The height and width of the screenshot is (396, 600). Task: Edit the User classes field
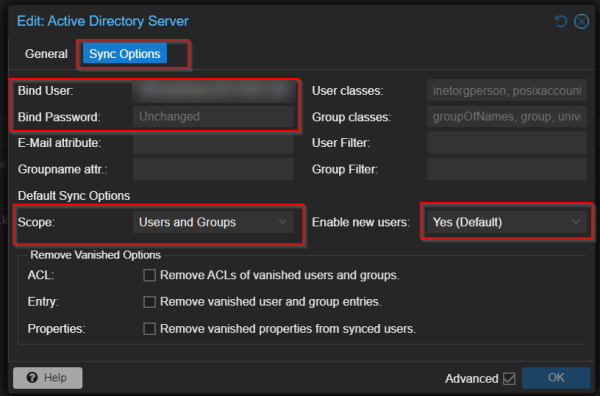[x=507, y=91]
